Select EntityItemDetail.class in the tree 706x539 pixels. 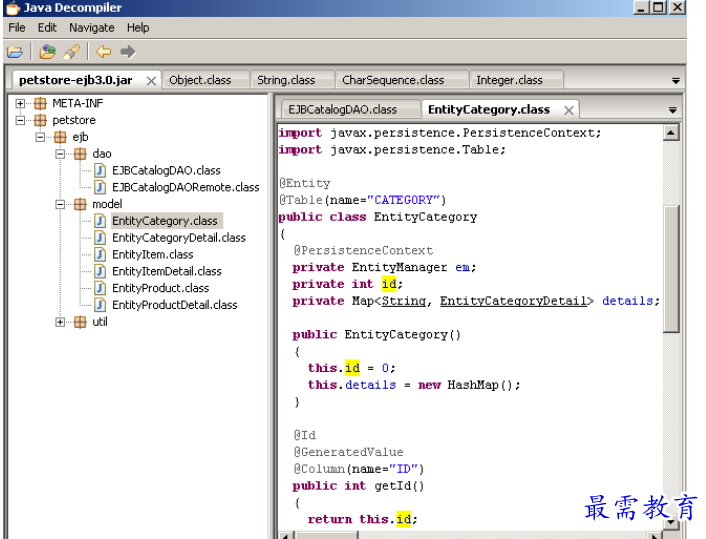pos(167,272)
